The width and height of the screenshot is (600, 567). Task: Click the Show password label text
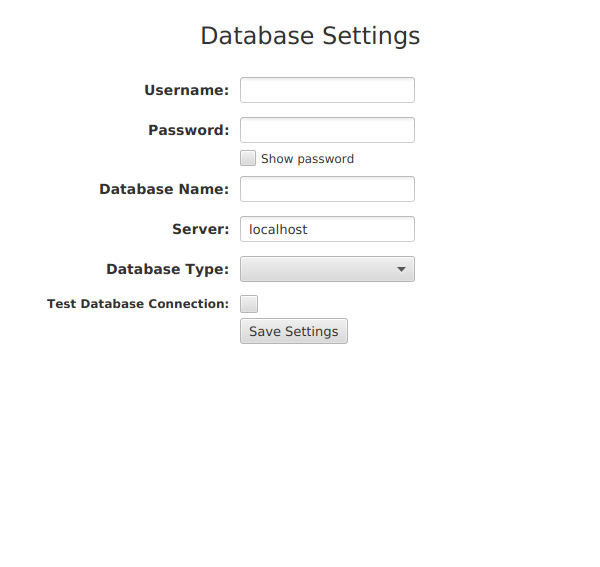[307, 159]
